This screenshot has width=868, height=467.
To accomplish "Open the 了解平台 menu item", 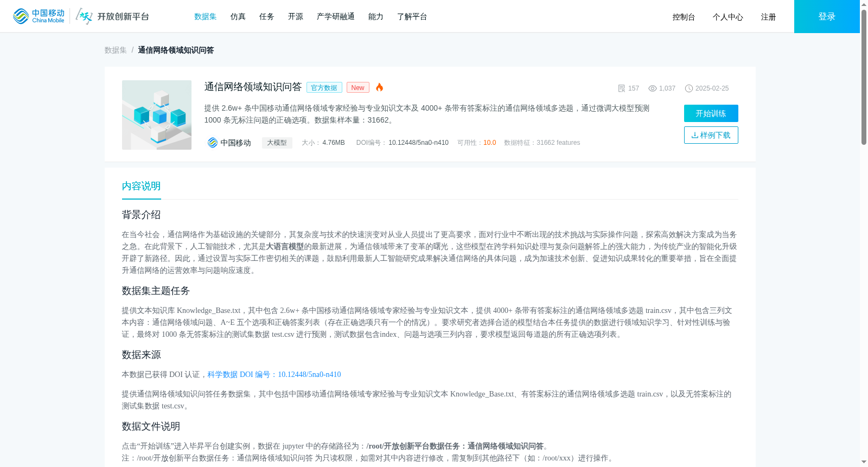I will [x=412, y=17].
